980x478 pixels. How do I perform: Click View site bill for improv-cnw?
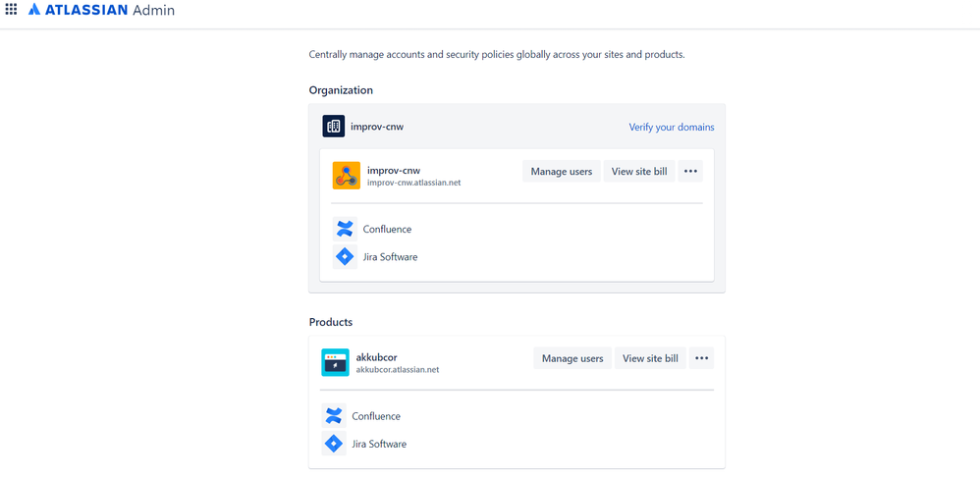point(638,171)
